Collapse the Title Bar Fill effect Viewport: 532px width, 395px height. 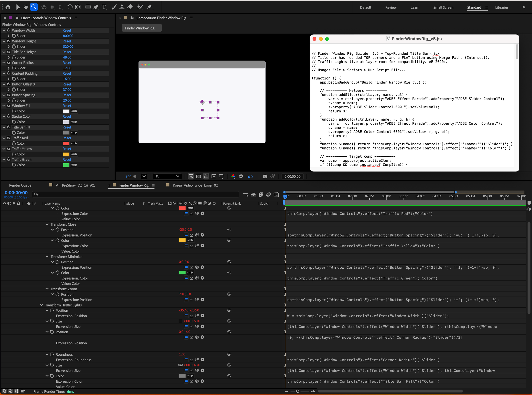click(4, 127)
